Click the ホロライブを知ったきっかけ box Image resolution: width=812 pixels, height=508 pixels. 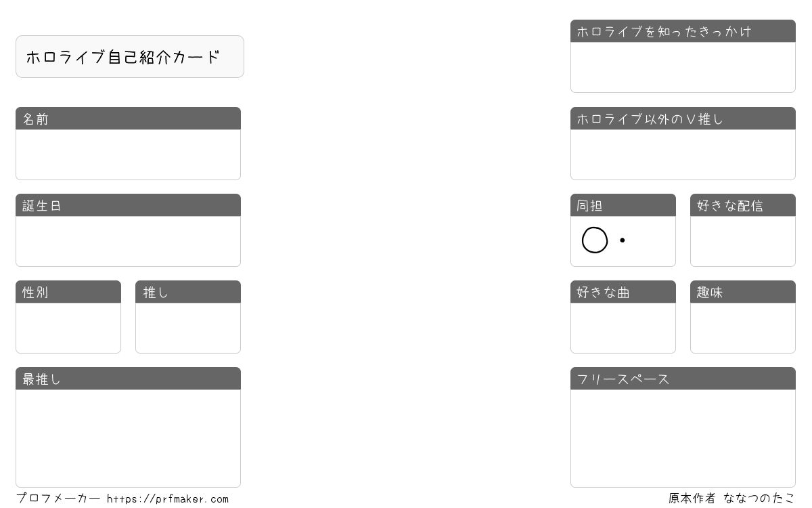point(683,67)
